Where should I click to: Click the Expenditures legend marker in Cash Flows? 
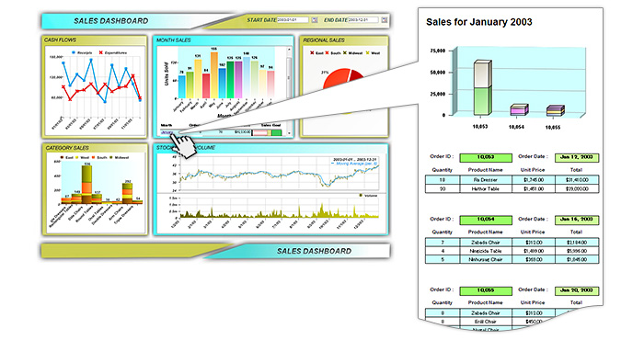click(101, 52)
